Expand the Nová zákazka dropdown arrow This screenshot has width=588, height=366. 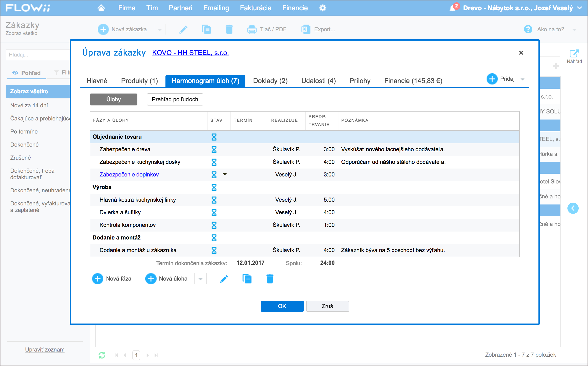click(x=160, y=30)
